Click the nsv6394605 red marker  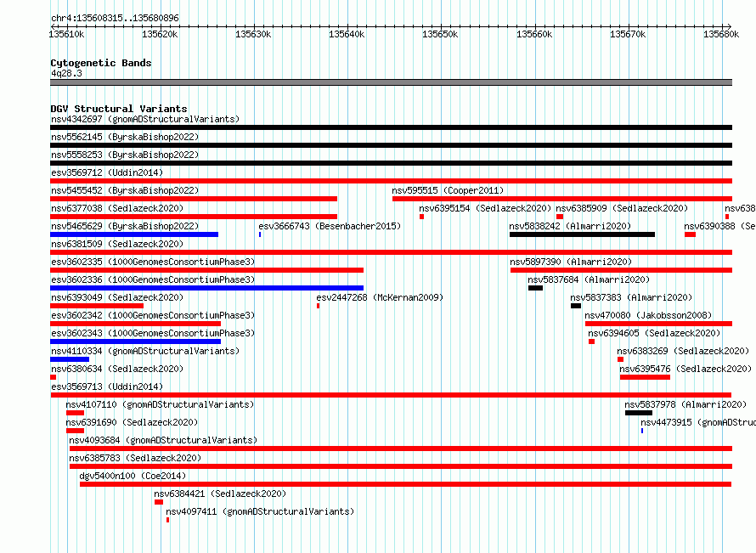591,341
